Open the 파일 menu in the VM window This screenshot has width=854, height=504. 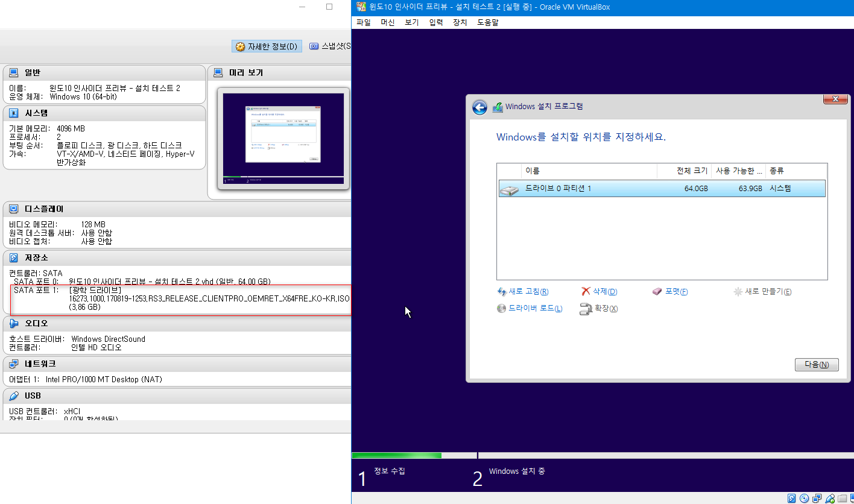point(364,22)
